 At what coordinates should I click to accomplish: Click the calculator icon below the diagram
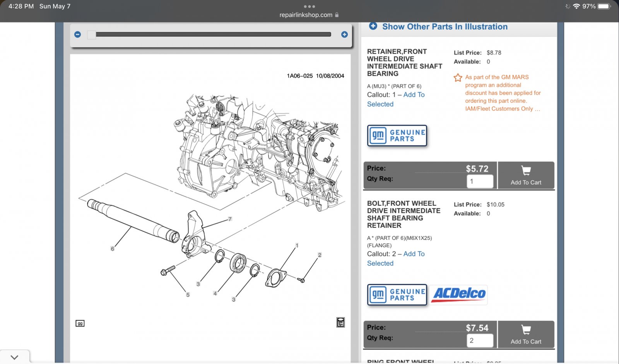[340, 322]
